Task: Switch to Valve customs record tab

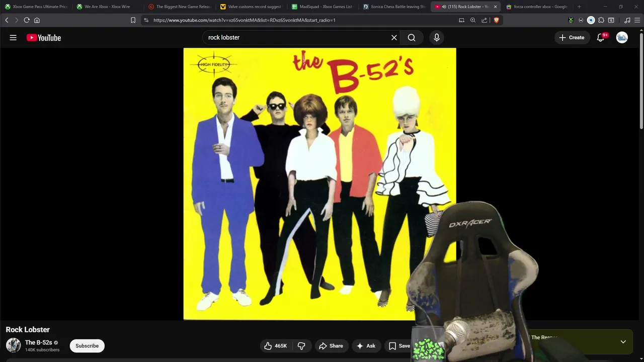Action: coord(251,7)
